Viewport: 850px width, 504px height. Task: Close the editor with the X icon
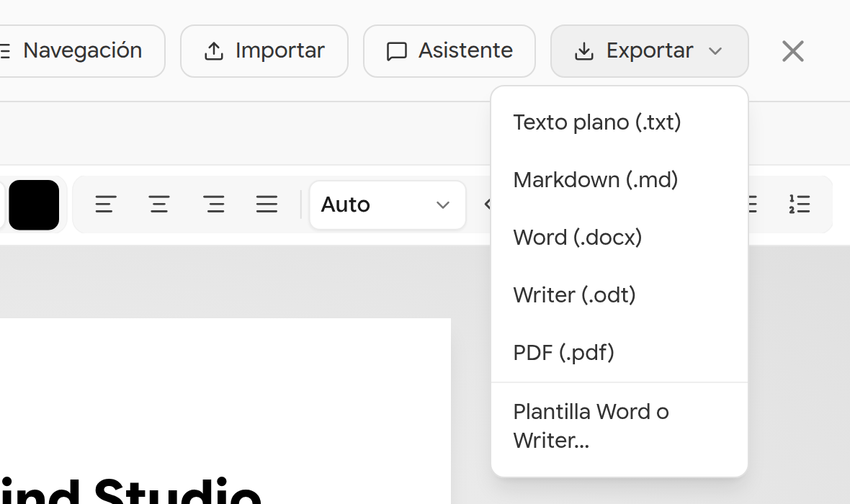792,52
